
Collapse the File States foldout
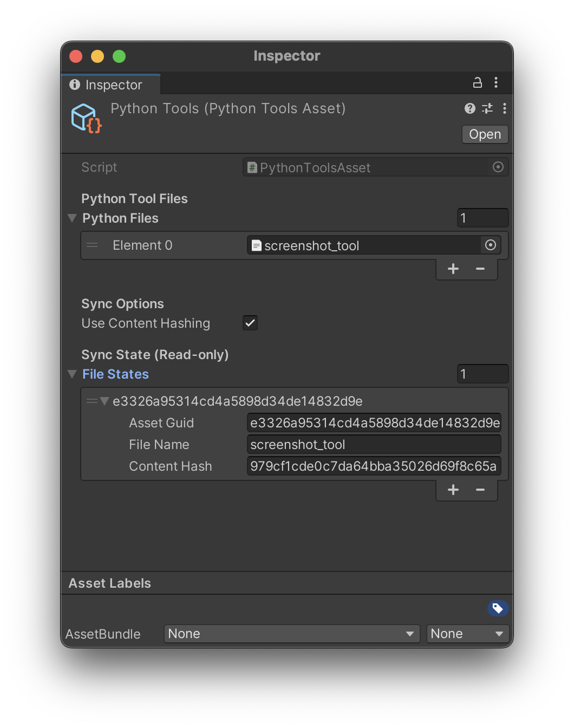click(x=71, y=374)
